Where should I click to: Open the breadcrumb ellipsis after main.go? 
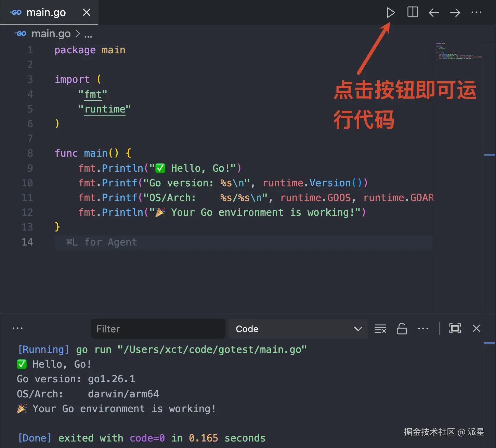(x=88, y=34)
